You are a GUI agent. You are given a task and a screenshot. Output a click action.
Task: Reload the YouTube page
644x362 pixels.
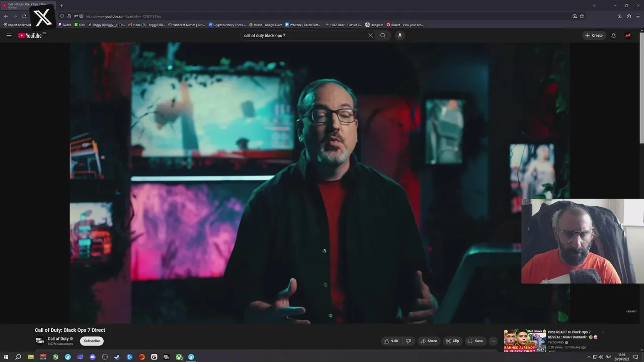click(24, 16)
